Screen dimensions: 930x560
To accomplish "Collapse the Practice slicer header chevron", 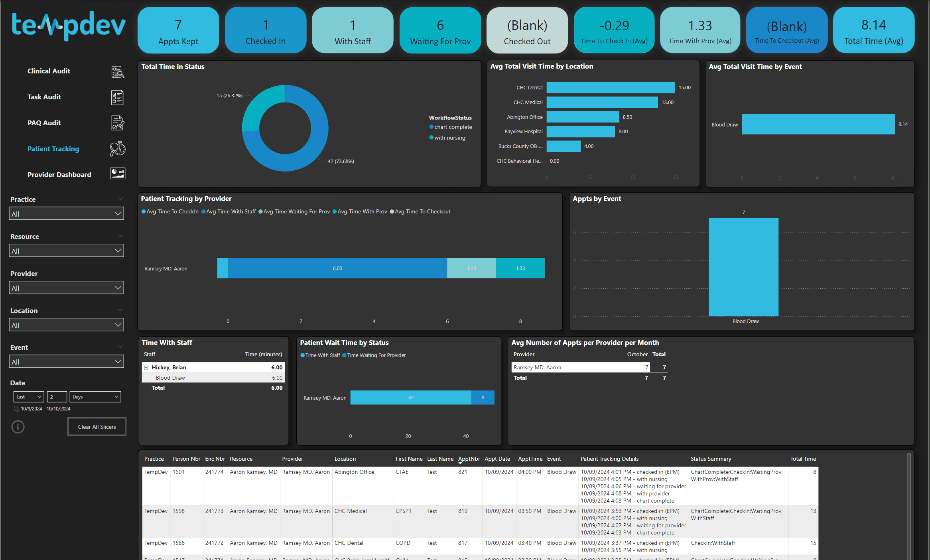I will [x=120, y=199].
